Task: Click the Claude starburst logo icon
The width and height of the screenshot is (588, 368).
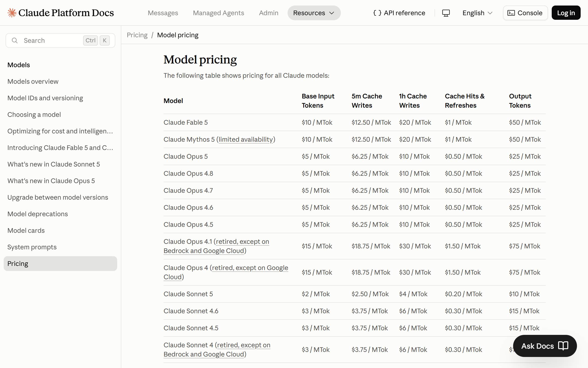Action: 12,13
